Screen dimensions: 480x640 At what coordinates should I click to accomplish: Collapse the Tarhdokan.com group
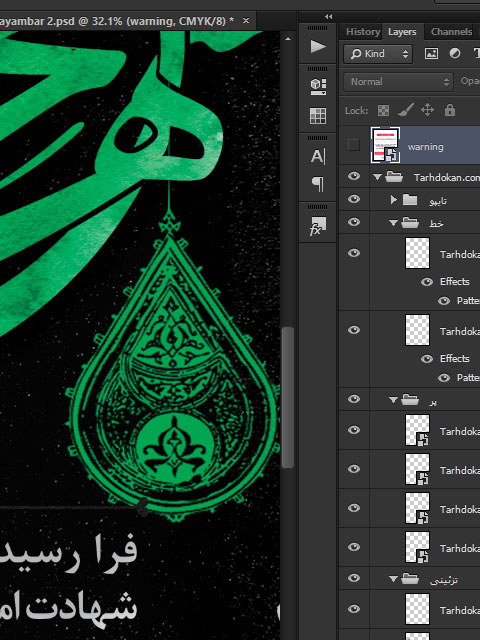coord(378,177)
